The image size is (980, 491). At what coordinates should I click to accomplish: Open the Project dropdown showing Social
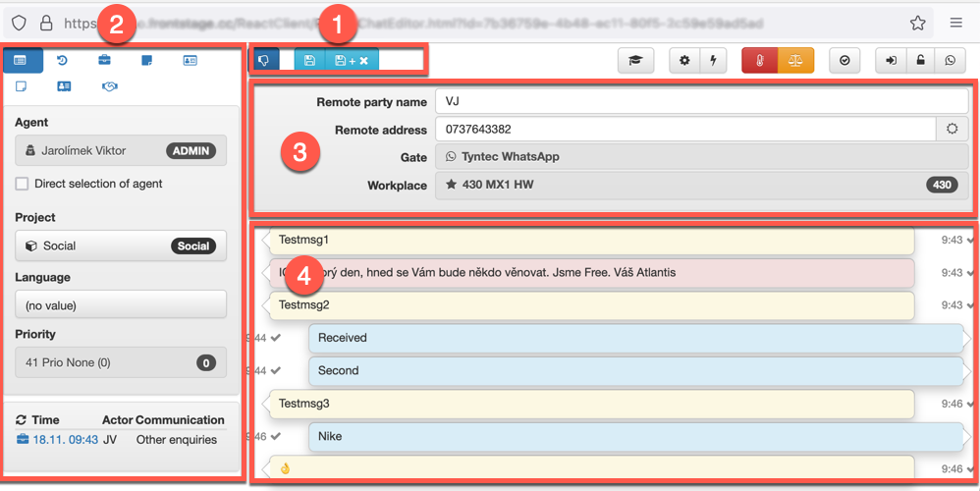[x=121, y=245]
